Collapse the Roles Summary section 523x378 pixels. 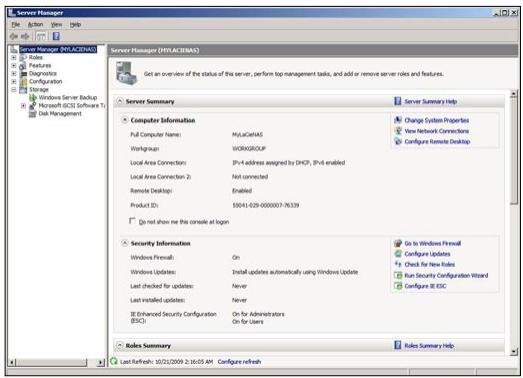(x=120, y=345)
